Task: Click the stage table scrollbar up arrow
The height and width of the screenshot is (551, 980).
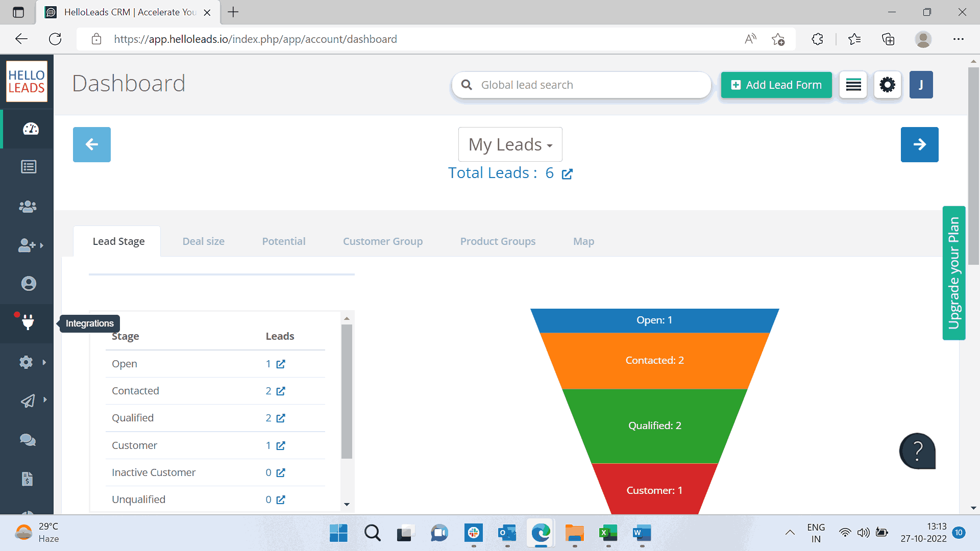Action: (x=347, y=318)
